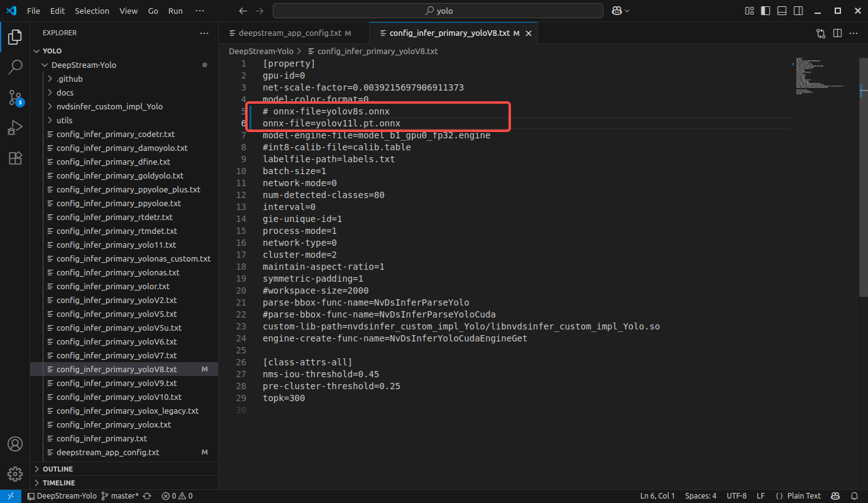This screenshot has height=503, width=868.
Task: Click the yolo search command center box
Action: pyautogui.click(x=438, y=11)
